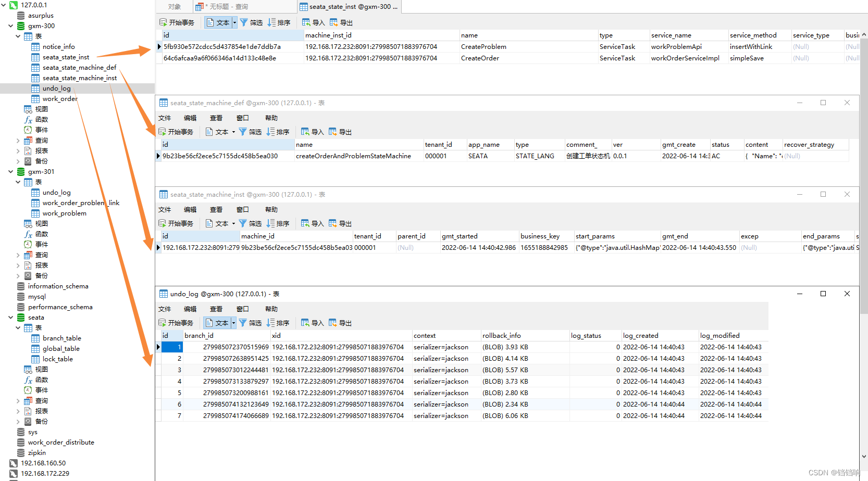Select the 192.168.160.50 connection
This screenshot has width=868, height=481.
pos(43,463)
